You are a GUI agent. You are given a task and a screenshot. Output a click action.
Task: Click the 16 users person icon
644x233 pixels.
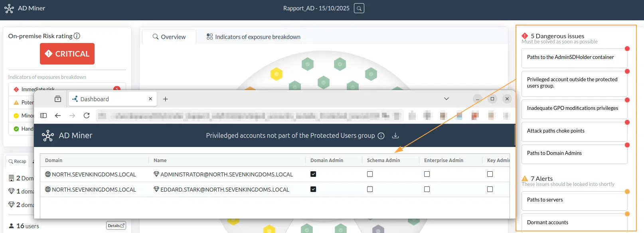(12, 225)
